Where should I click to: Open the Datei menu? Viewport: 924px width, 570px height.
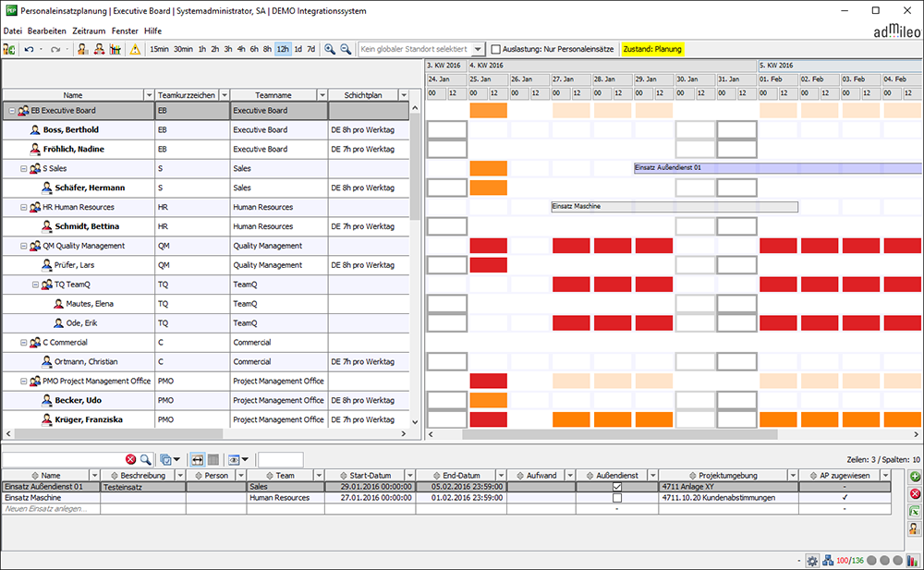point(12,31)
